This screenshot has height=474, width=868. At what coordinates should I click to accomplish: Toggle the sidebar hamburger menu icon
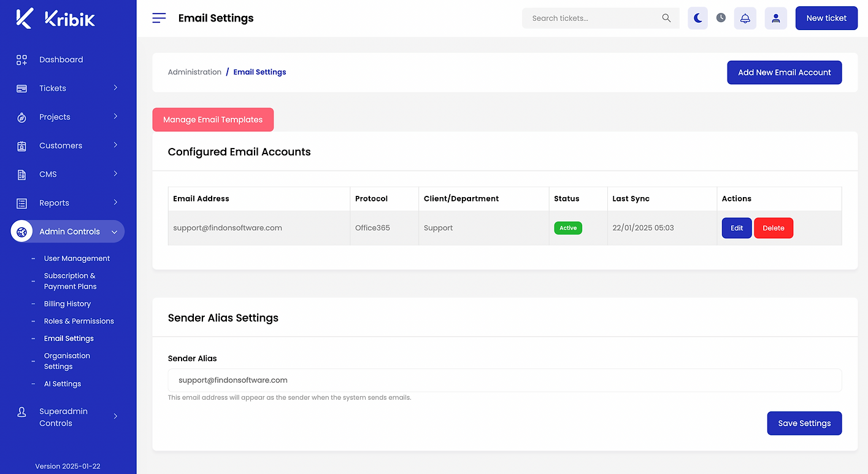coord(159,18)
